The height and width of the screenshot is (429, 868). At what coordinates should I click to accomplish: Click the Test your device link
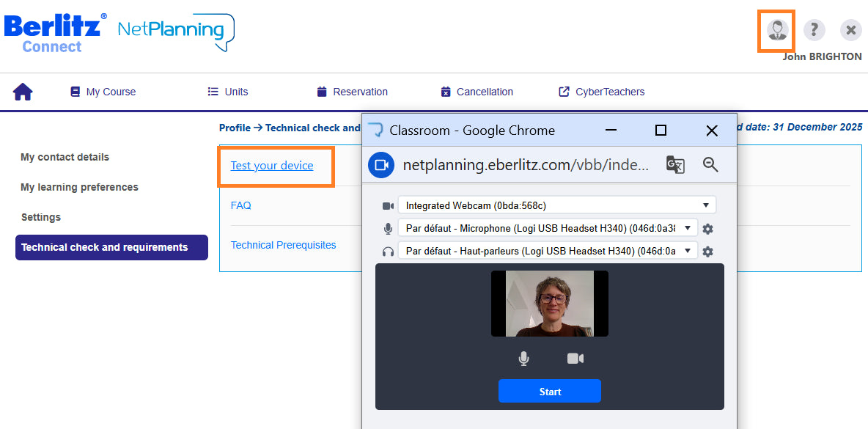(x=272, y=166)
